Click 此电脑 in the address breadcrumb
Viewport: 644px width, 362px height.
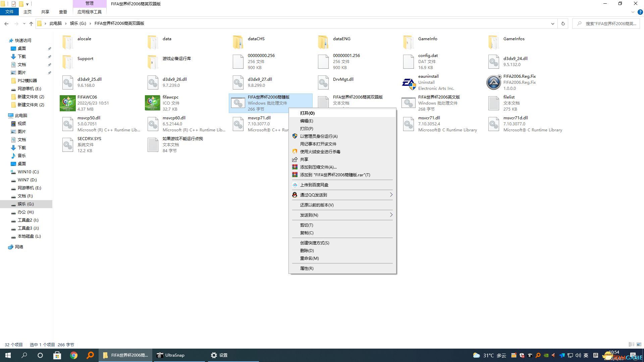56,23
